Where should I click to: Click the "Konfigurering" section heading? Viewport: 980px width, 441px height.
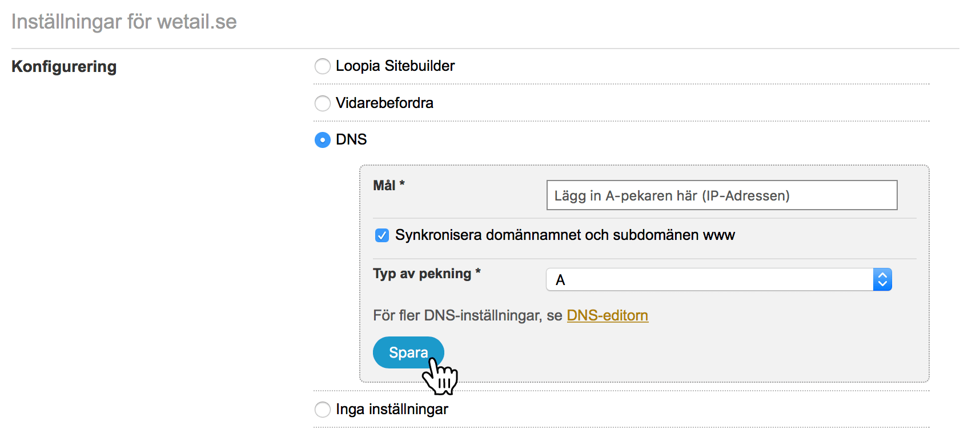pos(64,67)
